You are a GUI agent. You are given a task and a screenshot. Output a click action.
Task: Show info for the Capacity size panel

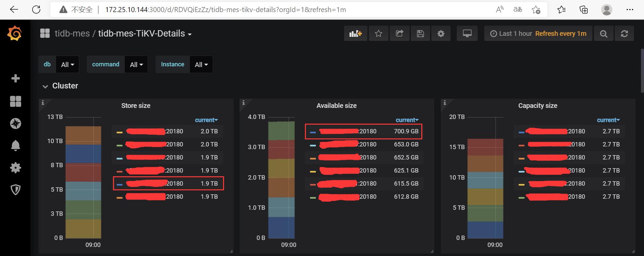pos(445,103)
